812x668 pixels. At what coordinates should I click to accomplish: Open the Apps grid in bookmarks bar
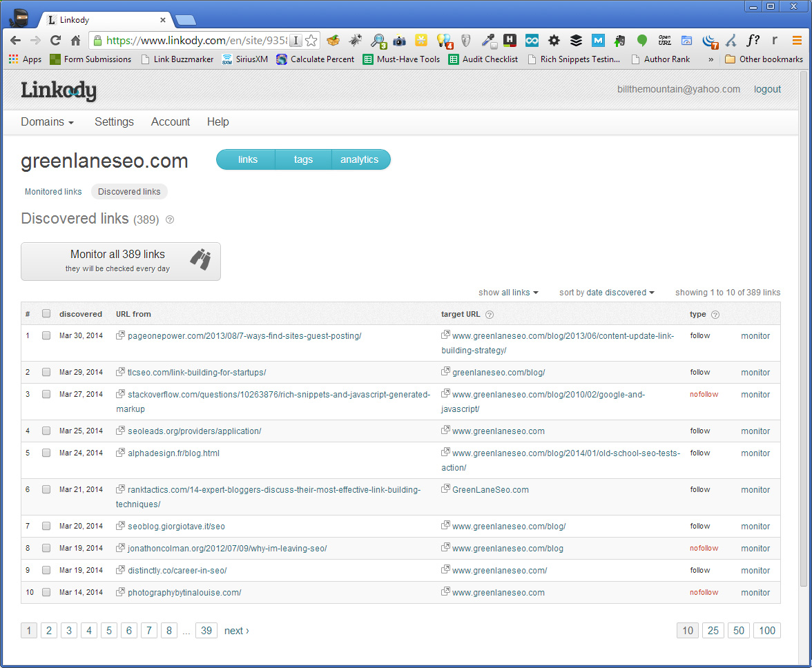25,59
